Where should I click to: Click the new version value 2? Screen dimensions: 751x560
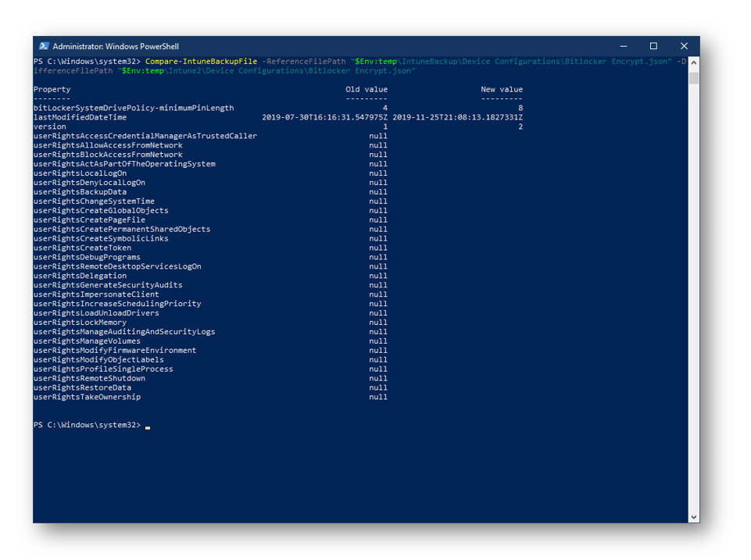520,127
